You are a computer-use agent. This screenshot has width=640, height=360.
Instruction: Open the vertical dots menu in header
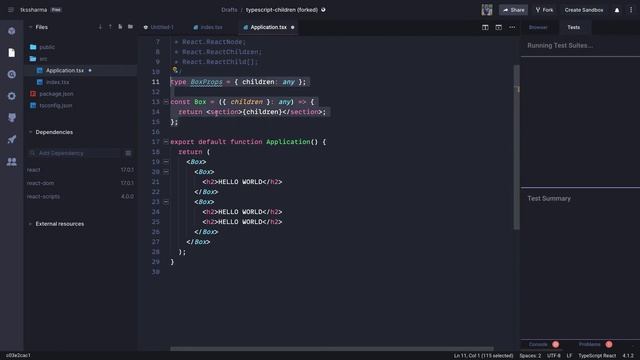(631, 10)
